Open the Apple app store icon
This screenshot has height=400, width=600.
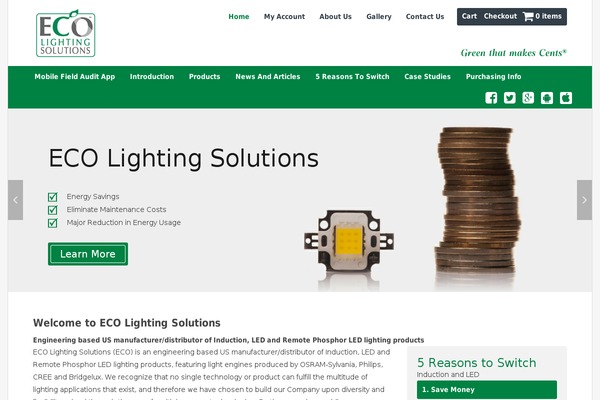[x=566, y=98]
